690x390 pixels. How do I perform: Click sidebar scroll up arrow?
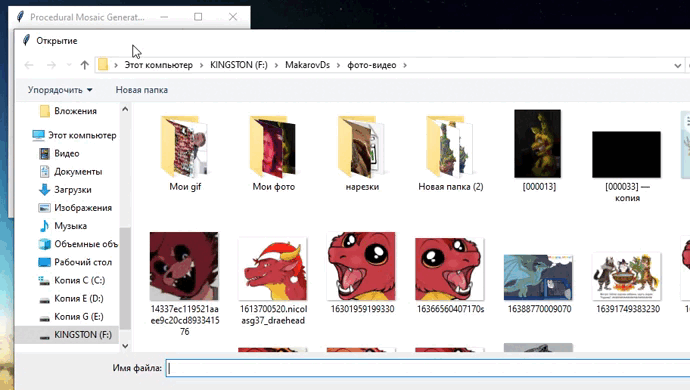tap(125, 109)
